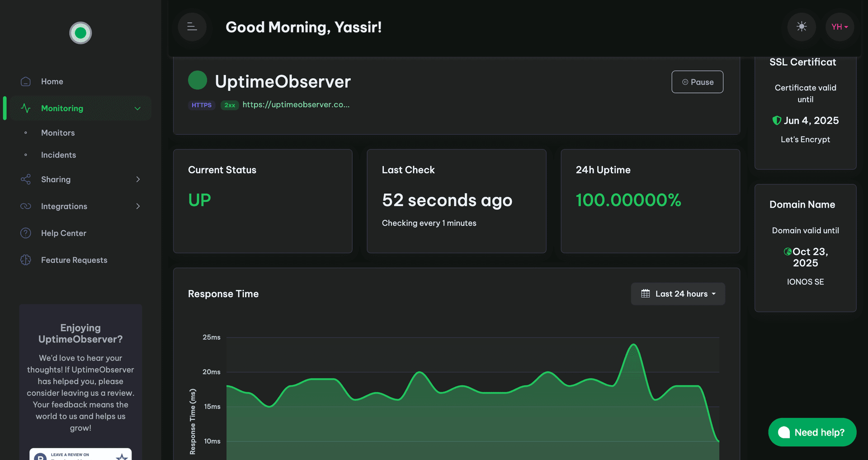This screenshot has width=868, height=460.
Task: Click the Jun 4, 2025 certificate date
Action: (x=811, y=121)
